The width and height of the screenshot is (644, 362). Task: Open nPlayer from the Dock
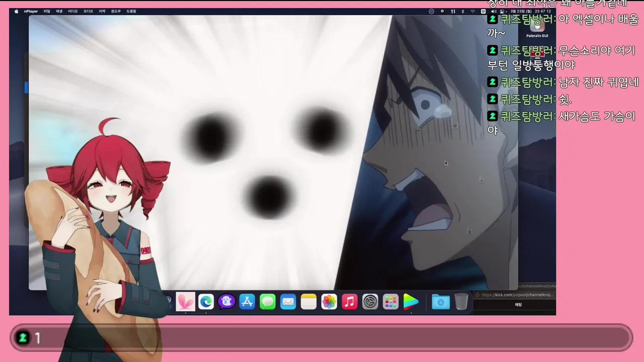[x=411, y=302]
